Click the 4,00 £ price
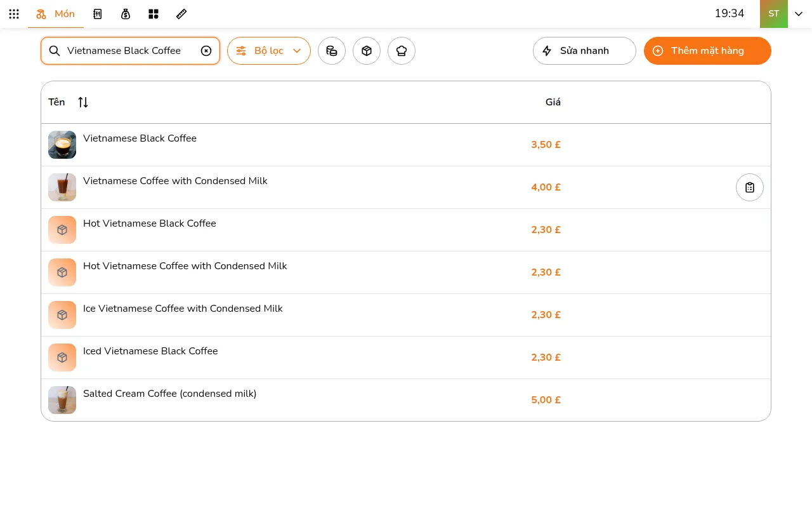 pos(546,187)
